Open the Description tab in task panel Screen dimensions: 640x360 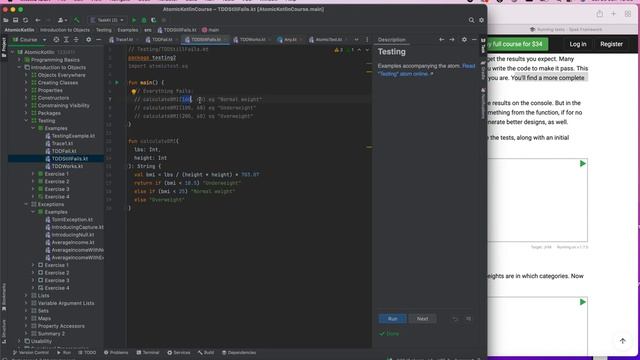tap(391, 40)
